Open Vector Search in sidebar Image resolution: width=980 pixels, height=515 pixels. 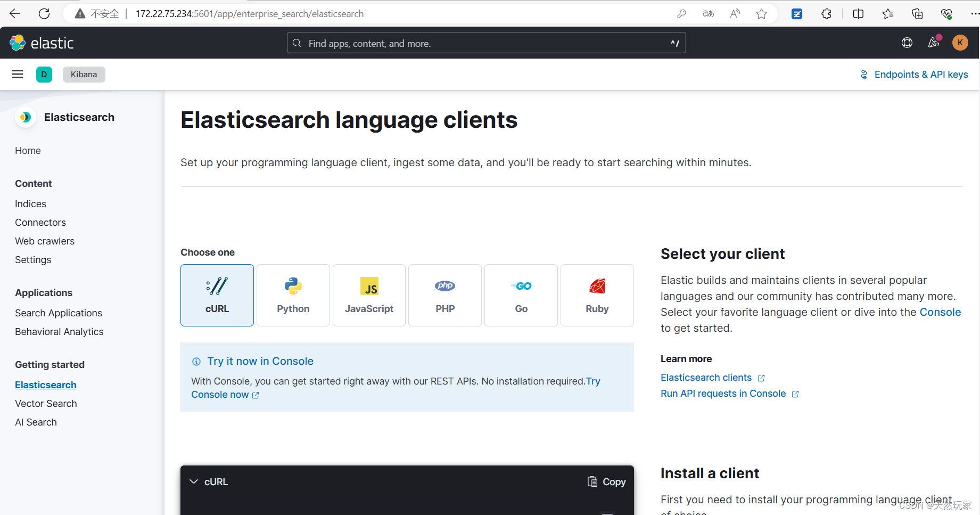(46, 404)
